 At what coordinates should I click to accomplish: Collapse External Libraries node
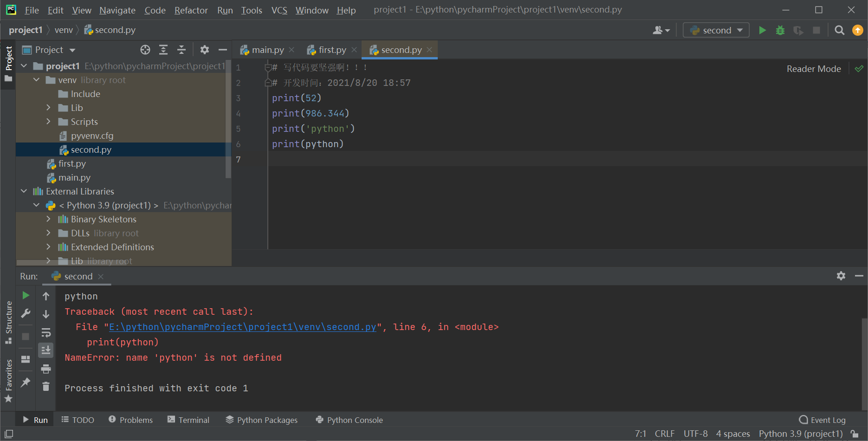pos(24,191)
